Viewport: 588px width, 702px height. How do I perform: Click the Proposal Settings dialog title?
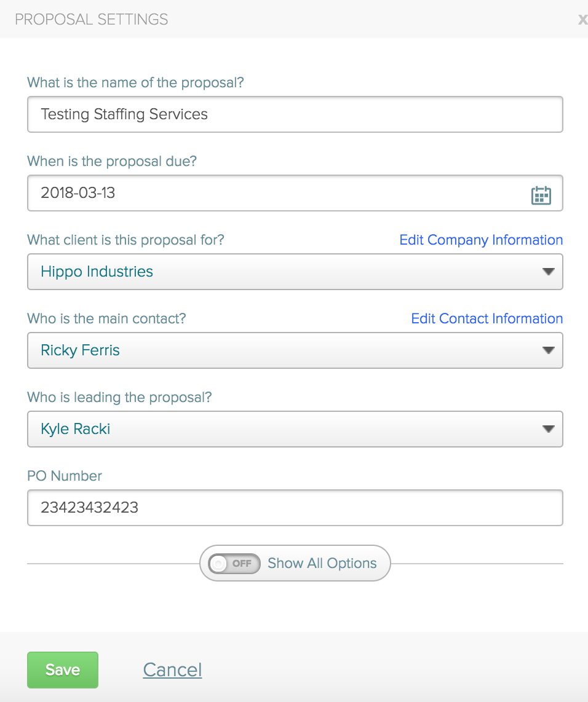coord(91,19)
